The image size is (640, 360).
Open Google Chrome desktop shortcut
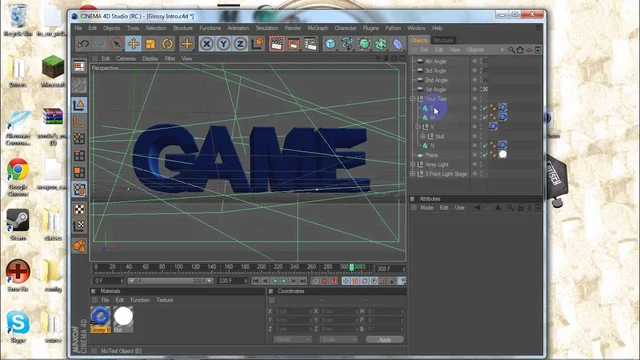pos(18,177)
